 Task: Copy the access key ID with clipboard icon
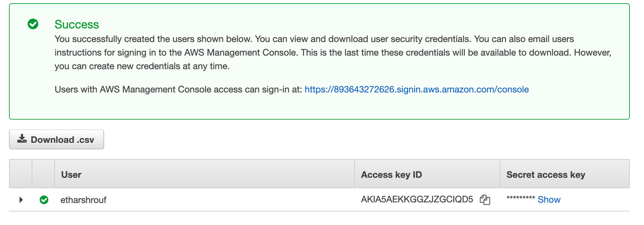(x=485, y=200)
